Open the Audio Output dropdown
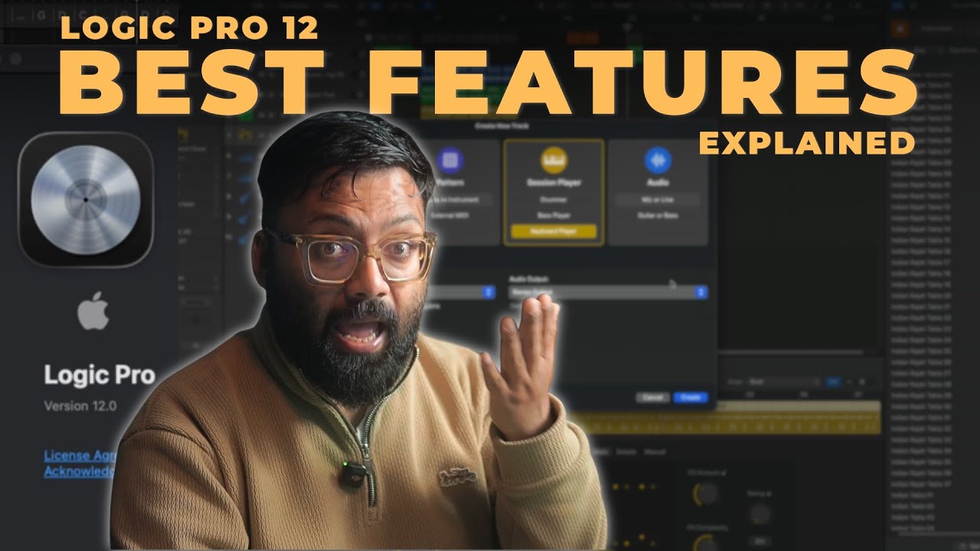 tap(608, 292)
